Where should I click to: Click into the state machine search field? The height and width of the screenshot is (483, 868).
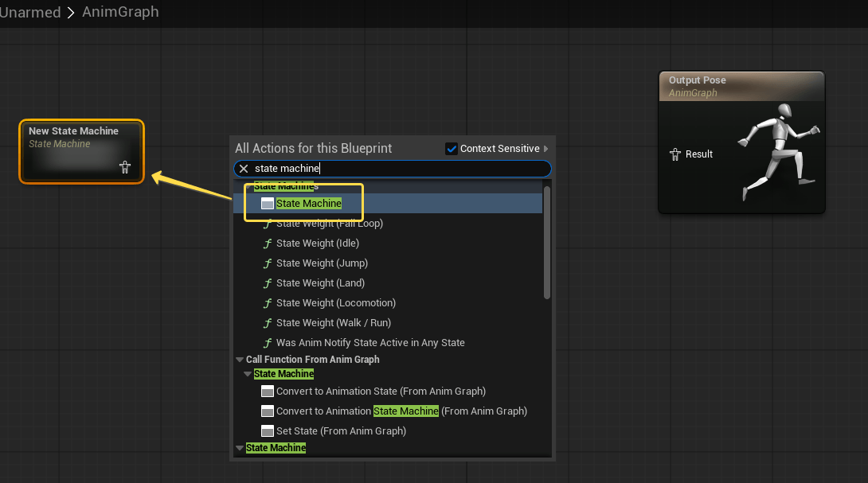click(398, 169)
